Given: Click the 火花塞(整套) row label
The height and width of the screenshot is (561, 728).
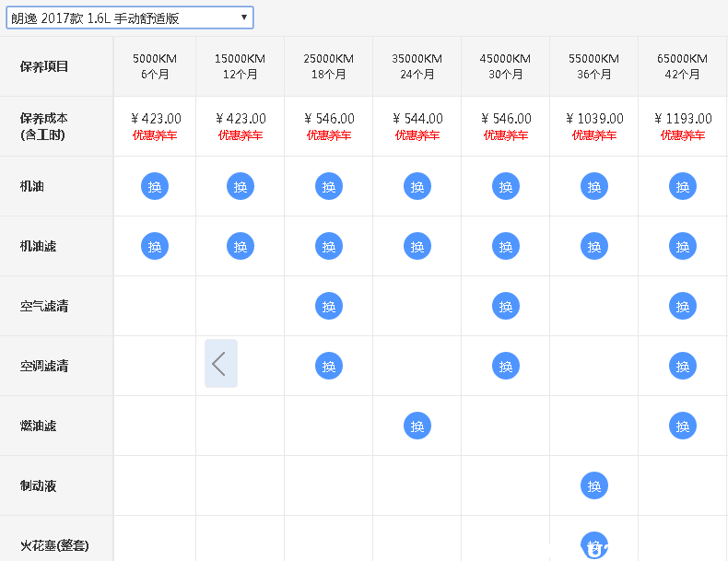Looking at the screenshot, I should (54, 545).
